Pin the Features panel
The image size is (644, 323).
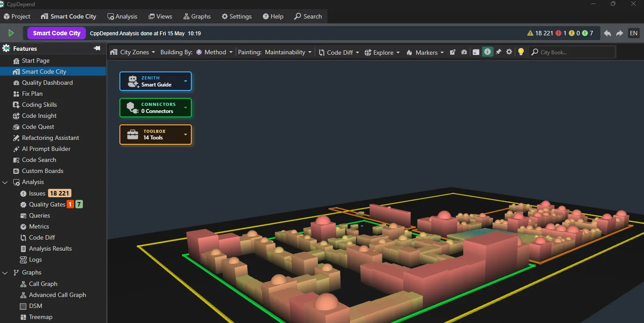pyautogui.click(x=97, y=49)
